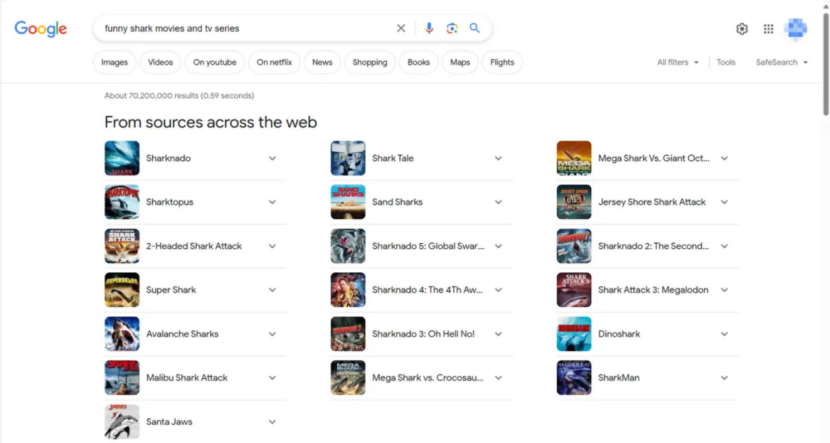830x443 pixels.
Task: Expand the Super Shark entry
Action: (272, 290)
